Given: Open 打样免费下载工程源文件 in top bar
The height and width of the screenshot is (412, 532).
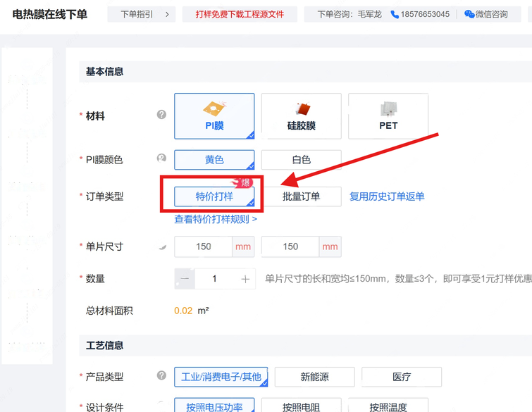Looking at the screenshot, I should 240,14.
